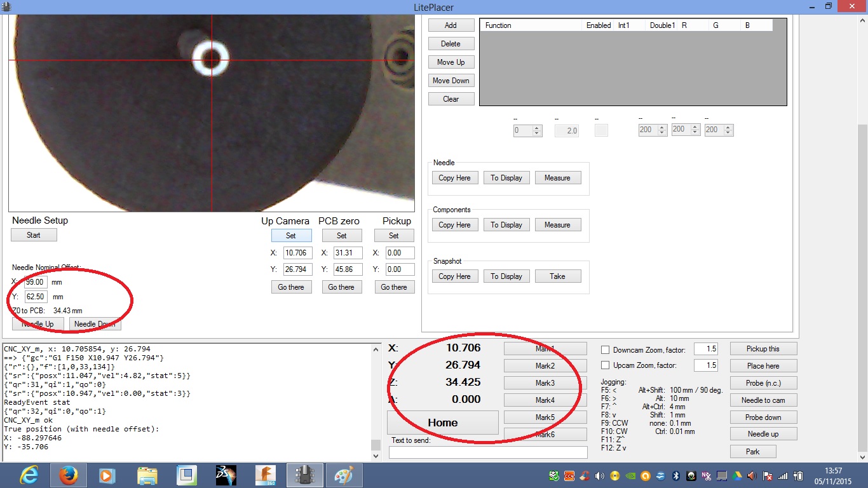Click Measure in the Components group
This screenshot has height=488, width=868.
point(557,225)
